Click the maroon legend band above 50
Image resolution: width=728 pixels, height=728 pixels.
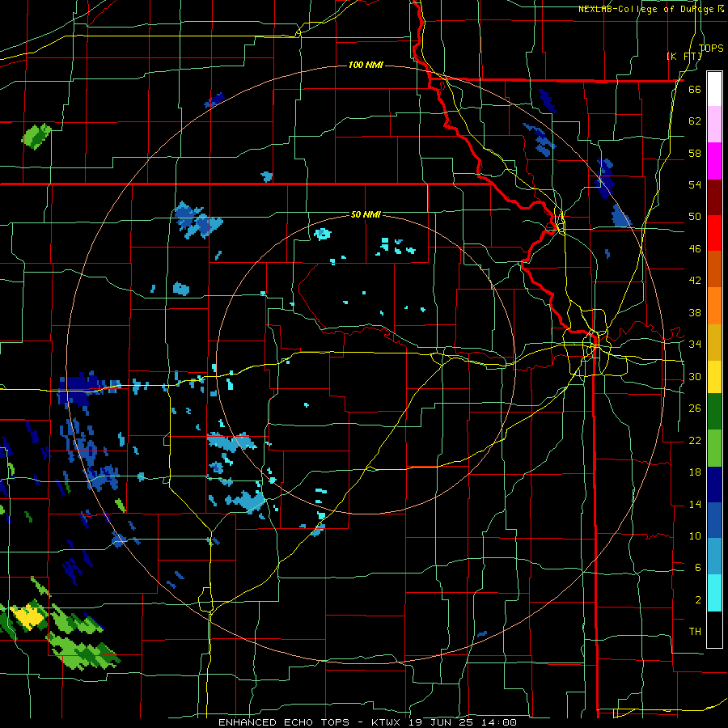pyautogui.click(x=714, y=197)
